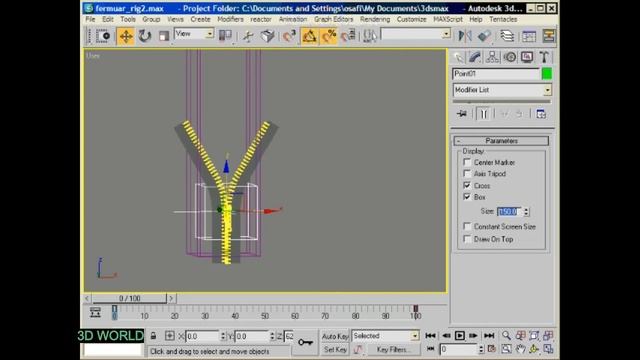The height and width of the screenshot is (360, 640).
Task: Collapse the Parameters rollout
Action: [x=501, y=141]
